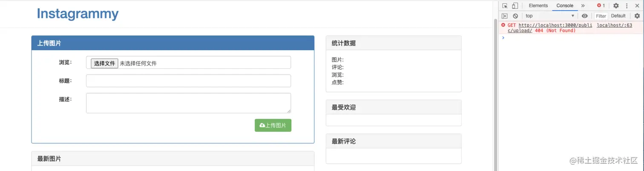Open the top JavaScript context dropdown
Image resolution: width=644 pixels, height=171 pixels.
[x=550, y=16]
